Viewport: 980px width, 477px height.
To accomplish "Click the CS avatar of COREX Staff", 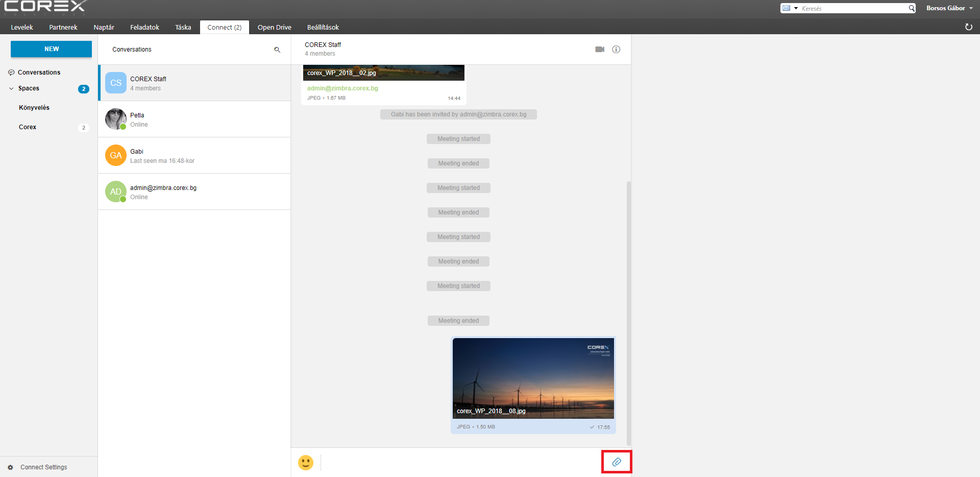I will [116, 83].
